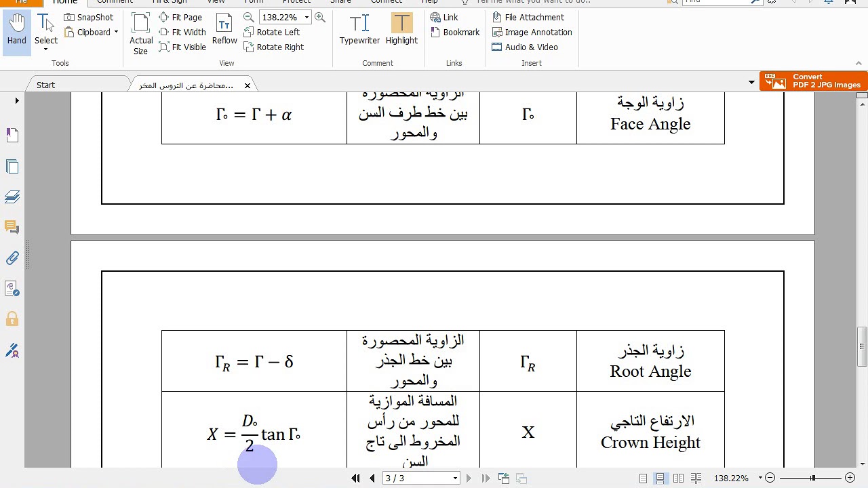The image size is (868, 488).
Task: Open the Comments side panel
Action: (x=12, y=227)
